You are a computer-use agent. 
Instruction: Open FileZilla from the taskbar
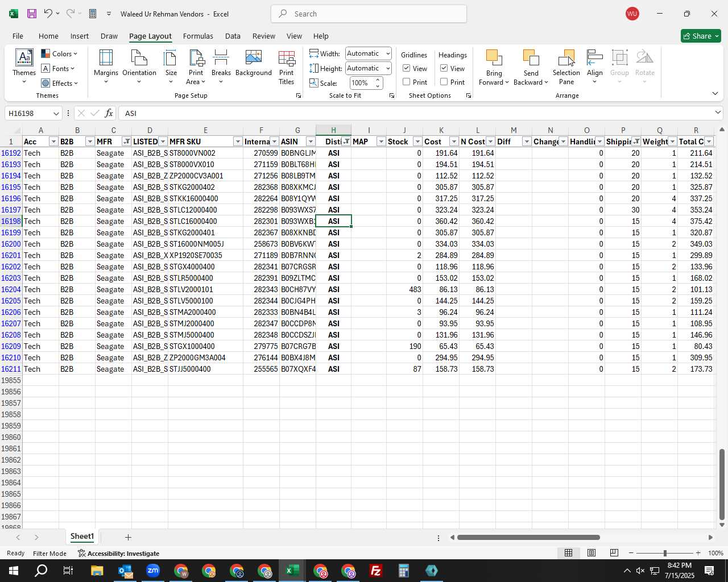pos(375,571)
